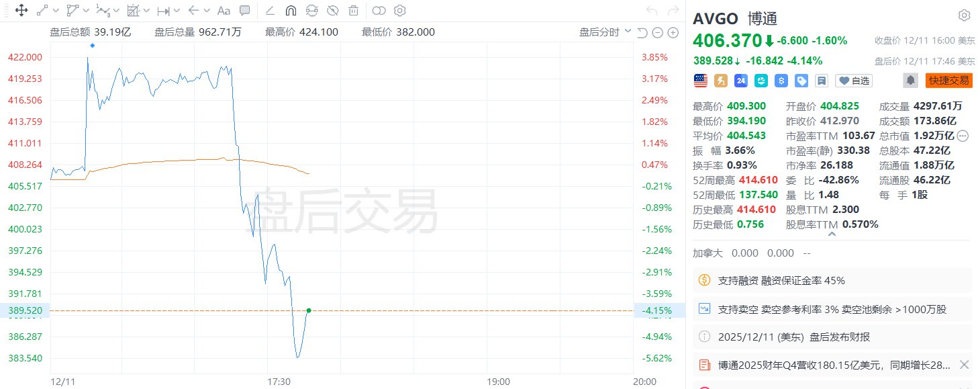This screenshot has width=980, height=389.
Task: Enable the magnet snap tool
Action: (291, 11)
